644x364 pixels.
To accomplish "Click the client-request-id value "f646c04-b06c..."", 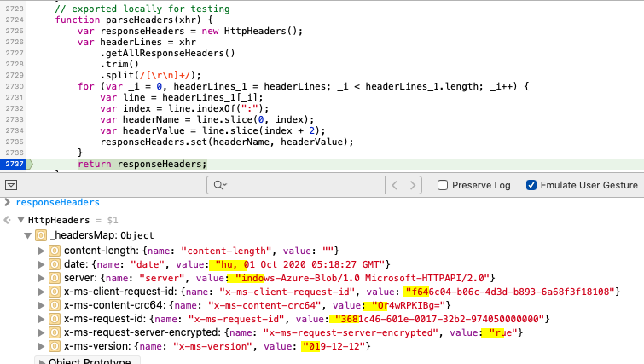I will pyautogui.click(x=510, y=292).
